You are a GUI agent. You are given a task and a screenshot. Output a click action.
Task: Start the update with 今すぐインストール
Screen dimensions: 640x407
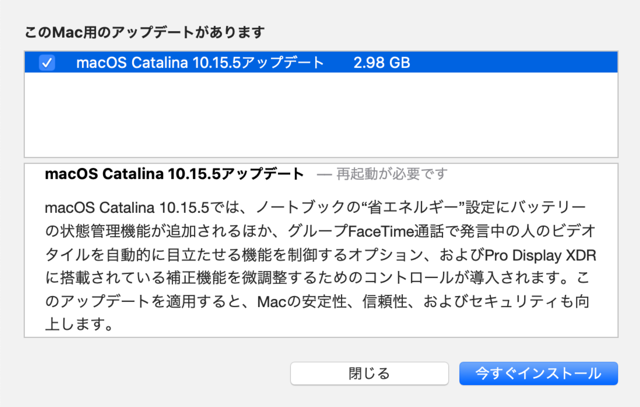click(538, 373)
